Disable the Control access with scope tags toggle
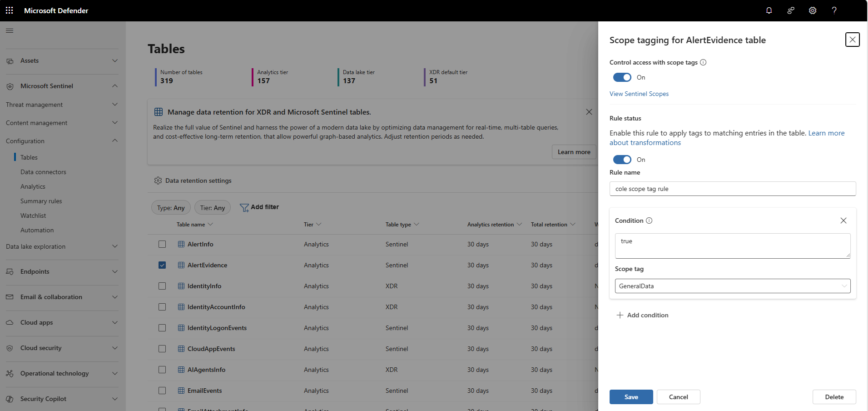 [x=622, y=77]
